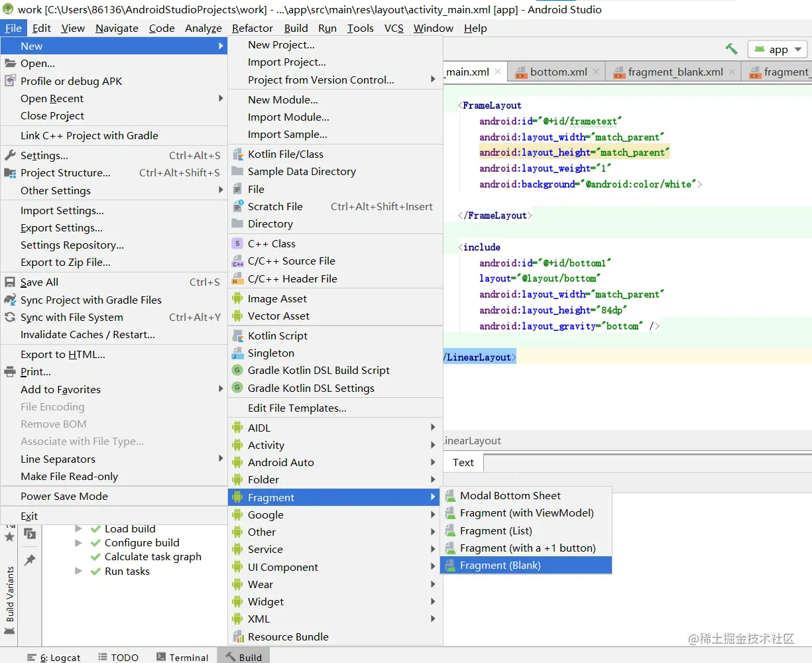
Task: Click the green hammer Make Project icon
Action: coord(731,49)
